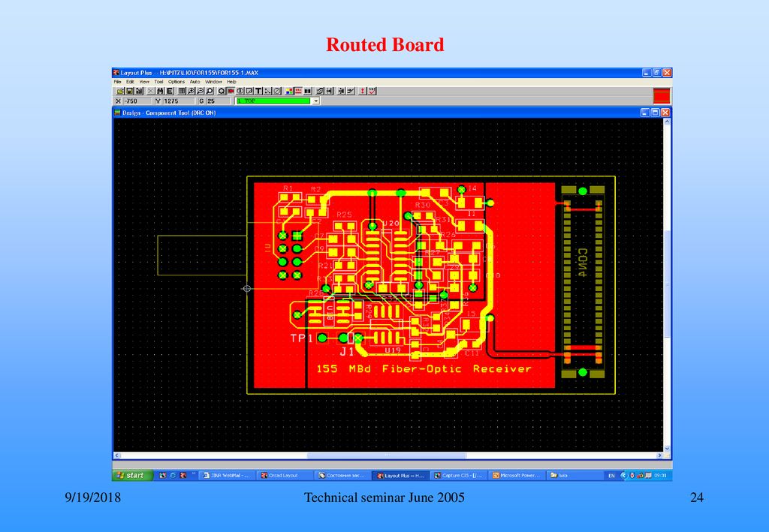Toggle the Online DRC toolbar icon
Image resolution: width=769 pixels, height=532 pixels.
coord(298,91)
